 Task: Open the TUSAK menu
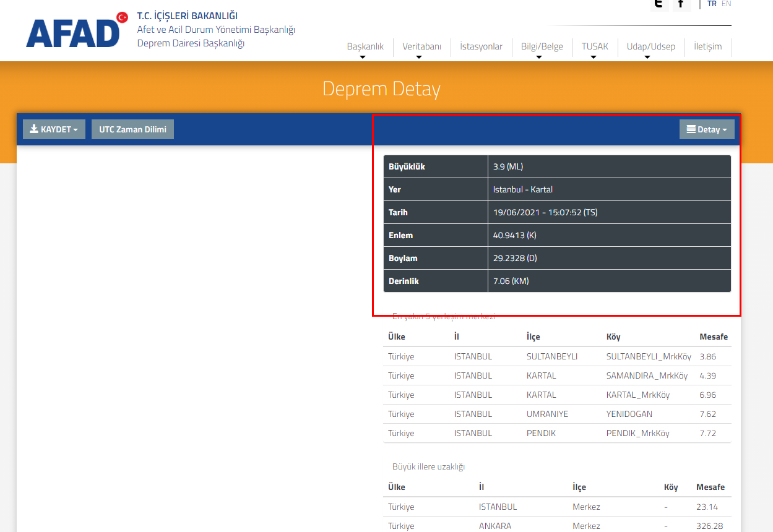(x=595, y=46)
